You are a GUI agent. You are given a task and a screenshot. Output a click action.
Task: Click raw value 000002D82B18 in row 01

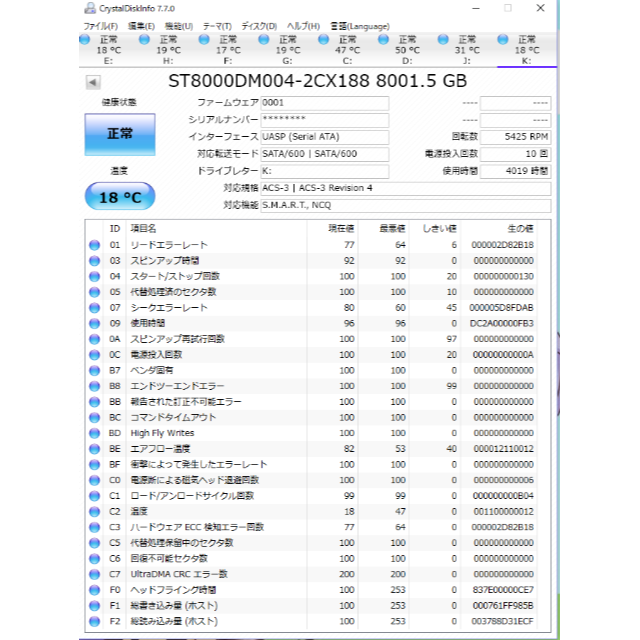[502, 245]
